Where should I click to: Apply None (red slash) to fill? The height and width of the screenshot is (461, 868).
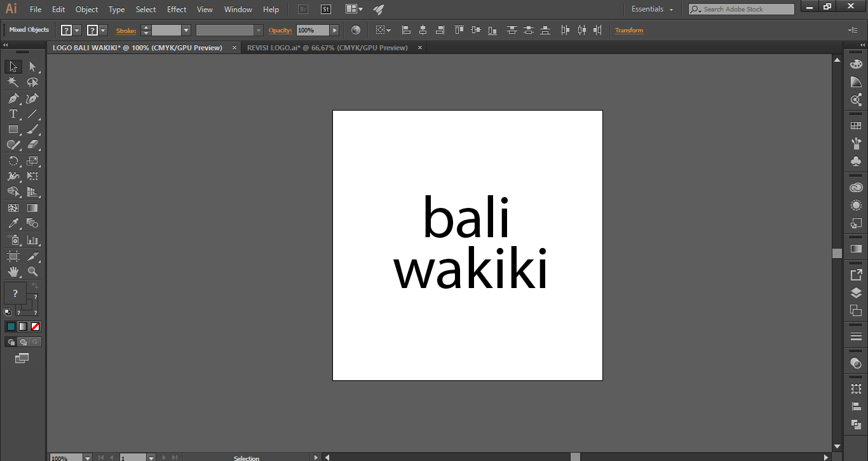point(36,326)
